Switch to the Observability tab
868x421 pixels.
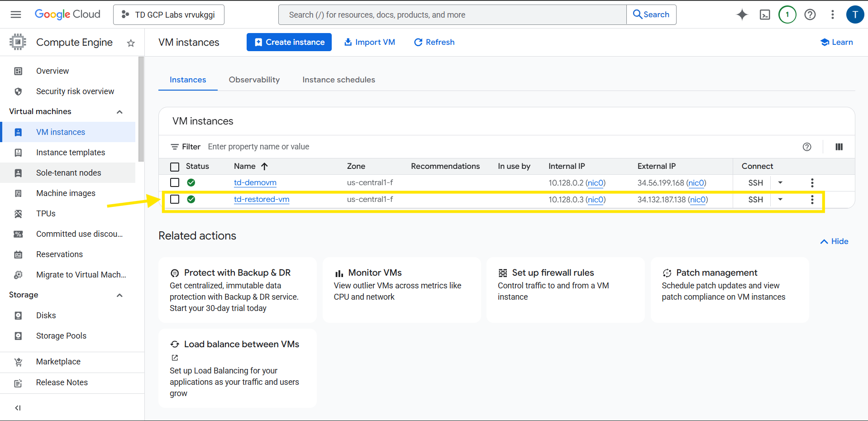pos(254,80)
